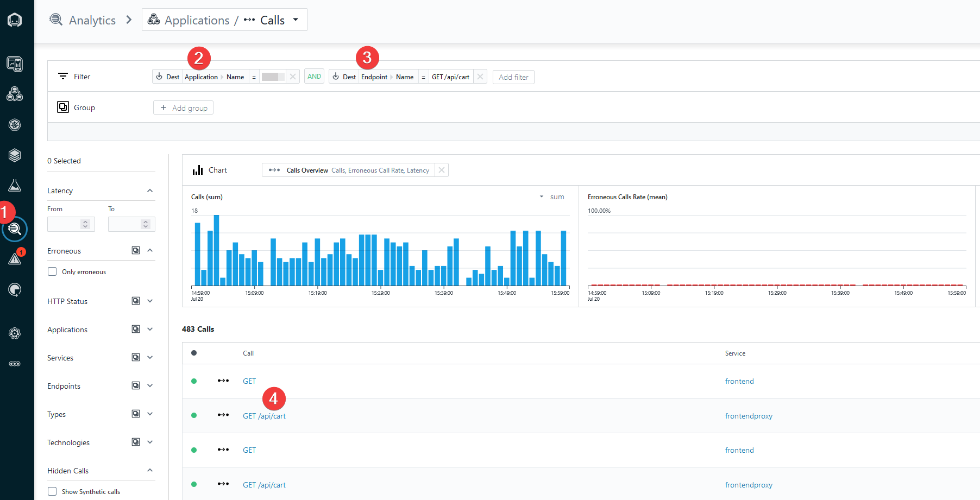Image resolution: width=980 pixels, height=500 pixels.
Task: Open the Websites & Mobile Apps sidebar icon
Action: click(15, 64)
